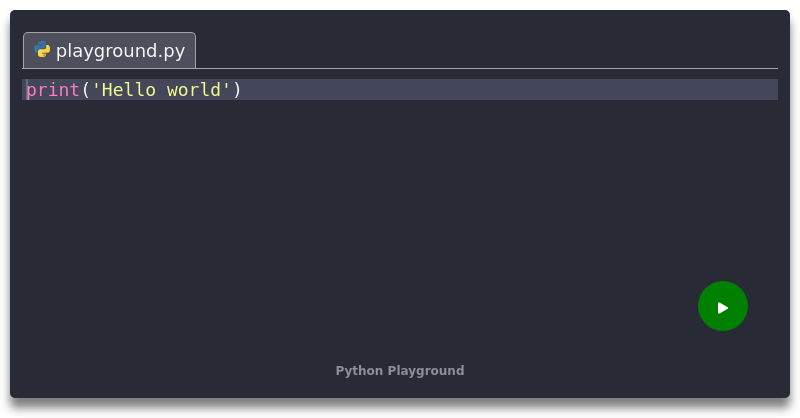
Task: Click the empty editor area below the code
Action: [x=350, y=200]
